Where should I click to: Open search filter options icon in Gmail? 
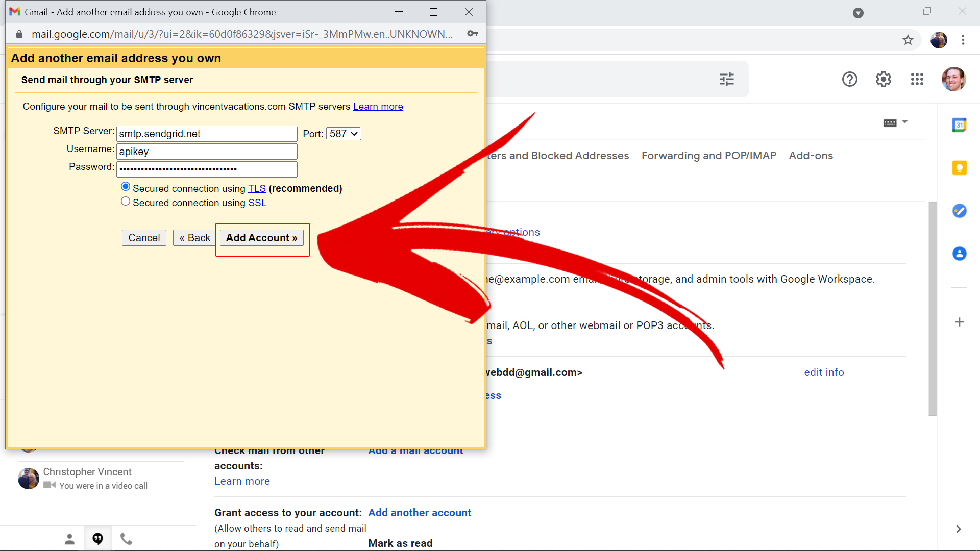click(x=726, y=79)
